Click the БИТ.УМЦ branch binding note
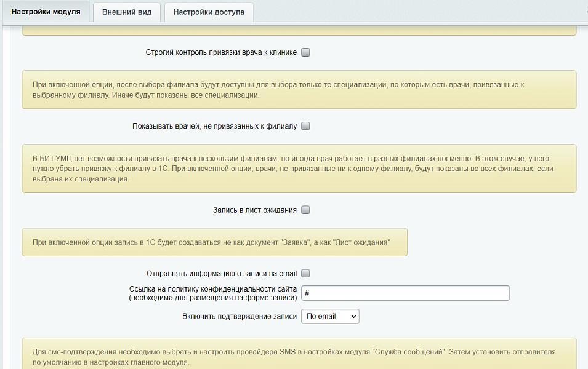The height and width of the screenshot is (369, 588). 299,169
